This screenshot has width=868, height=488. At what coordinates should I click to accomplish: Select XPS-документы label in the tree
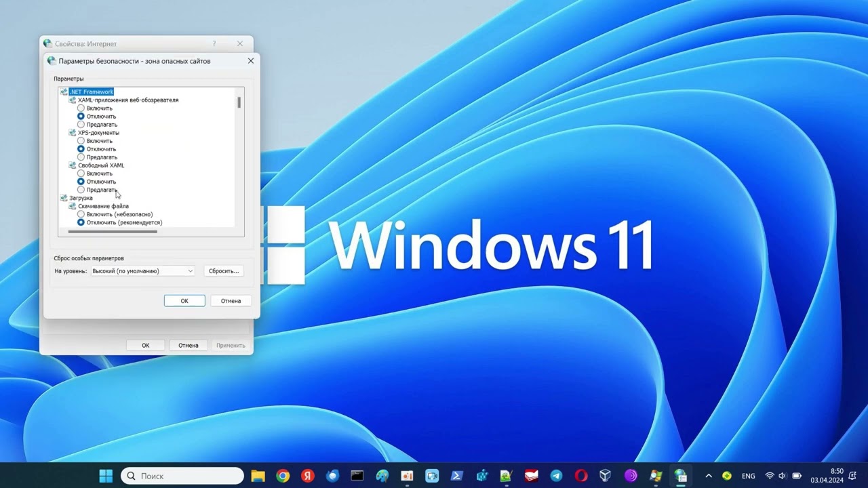(98, 133)
